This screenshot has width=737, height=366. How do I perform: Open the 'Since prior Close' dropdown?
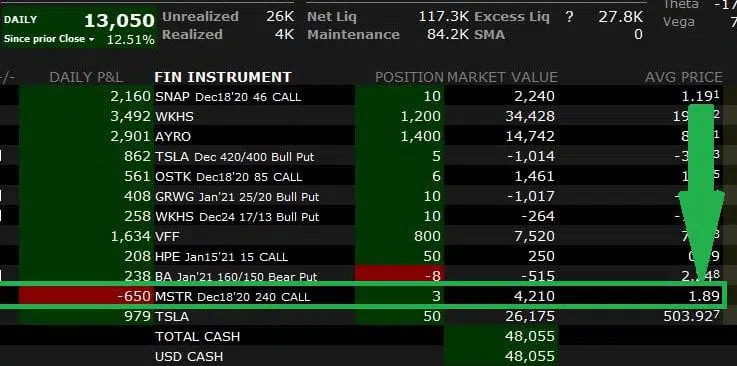click(49, 39)
